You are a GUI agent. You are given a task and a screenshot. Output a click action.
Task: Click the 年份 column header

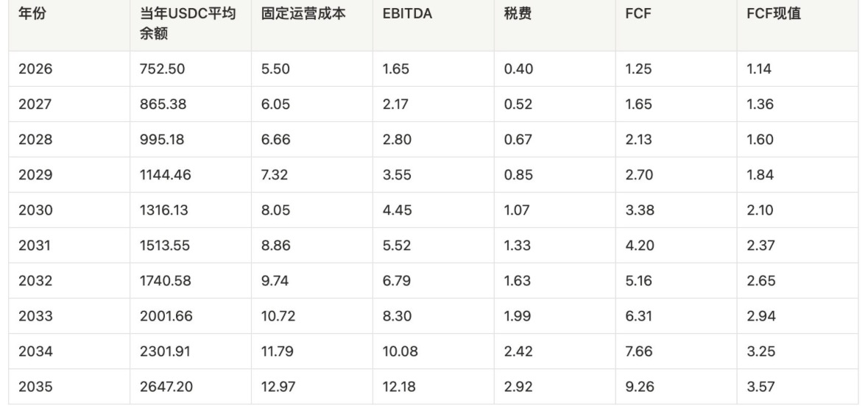(32, 14)
